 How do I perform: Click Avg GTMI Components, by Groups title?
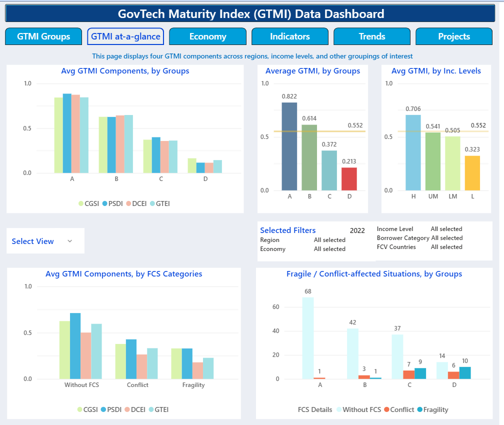125,70
